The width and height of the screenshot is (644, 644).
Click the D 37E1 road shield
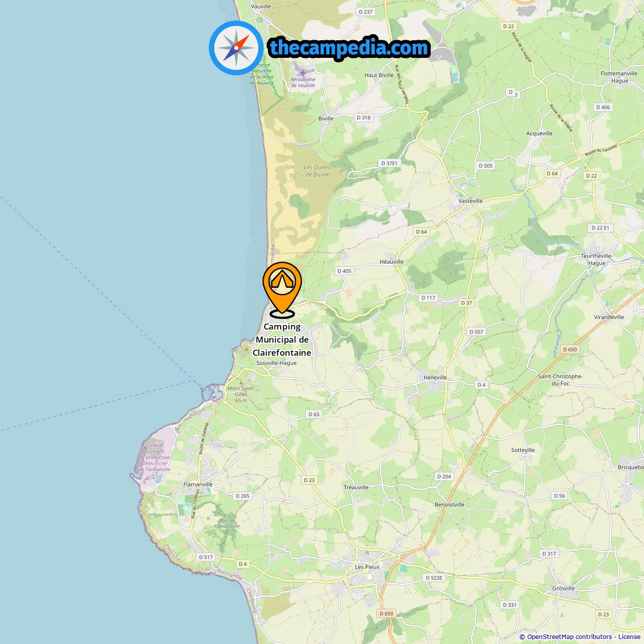pyautogui.click(x=389, y=163)
